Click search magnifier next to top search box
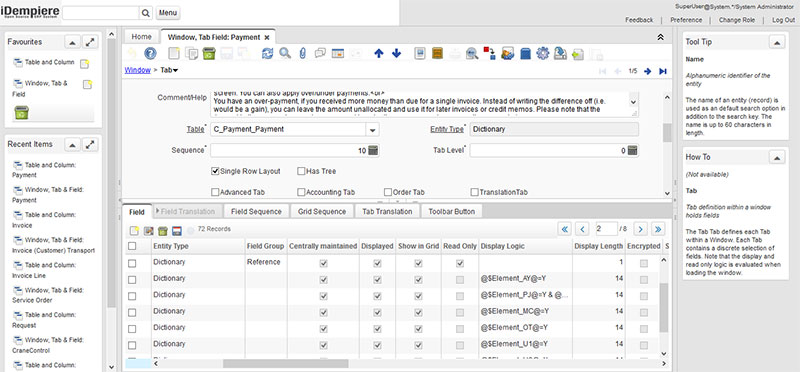The height and width of the screenshot is (372, 800). click(x=145, y=13)
